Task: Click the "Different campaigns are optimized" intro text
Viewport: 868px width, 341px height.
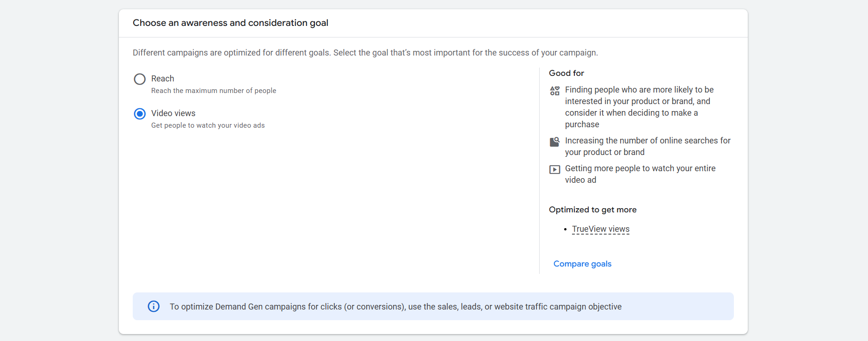Action: point(365,53)
